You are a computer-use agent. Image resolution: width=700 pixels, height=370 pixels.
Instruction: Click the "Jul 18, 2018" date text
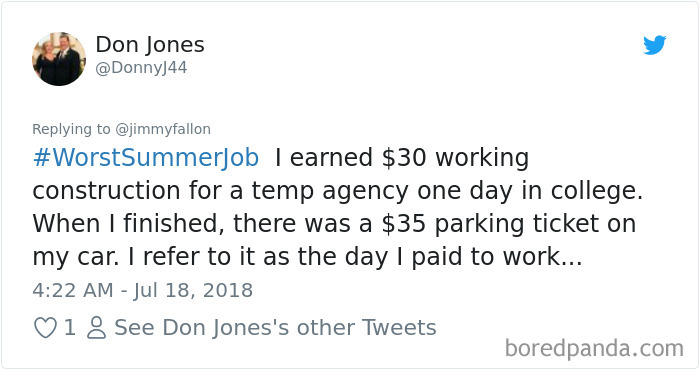[193, 291]
